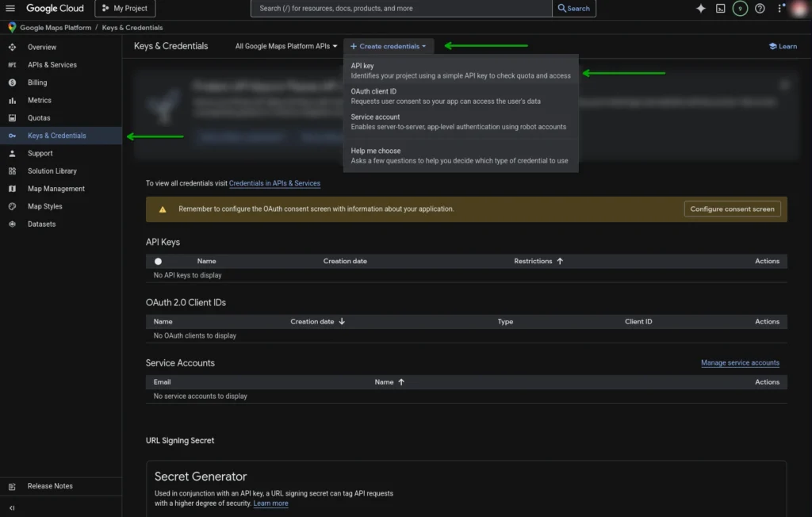812x517 pixels.
Task: Open notifications badge showing 9
Action: tap(740, 9)
